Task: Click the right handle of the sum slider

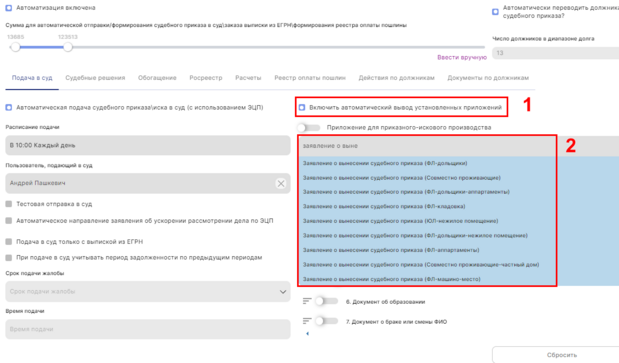Action: click(68, 47)
